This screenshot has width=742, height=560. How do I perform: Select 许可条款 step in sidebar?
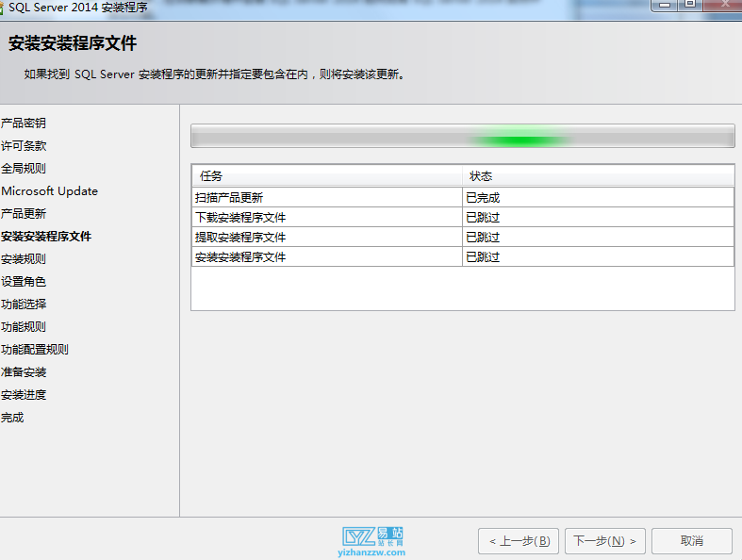[x=24, y=146]
